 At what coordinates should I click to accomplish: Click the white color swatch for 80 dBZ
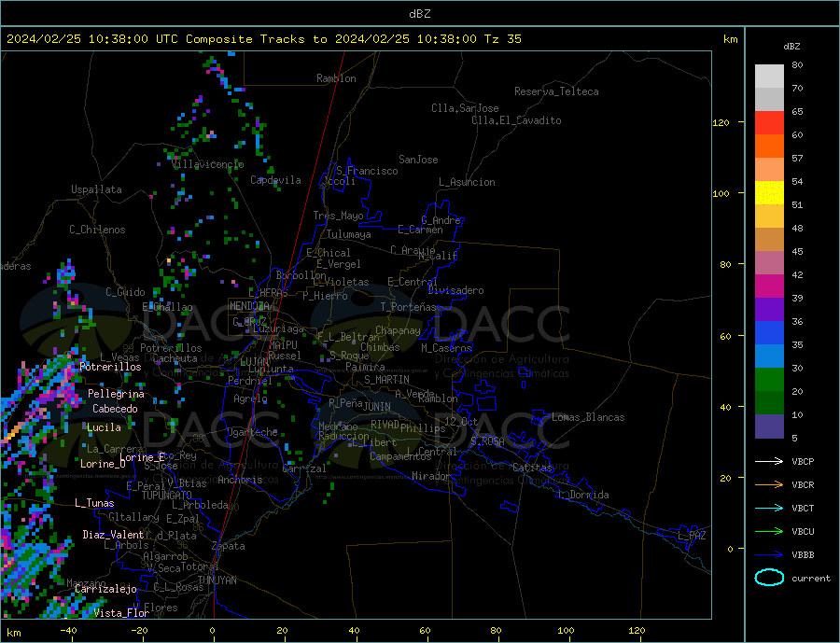point(769,77)
